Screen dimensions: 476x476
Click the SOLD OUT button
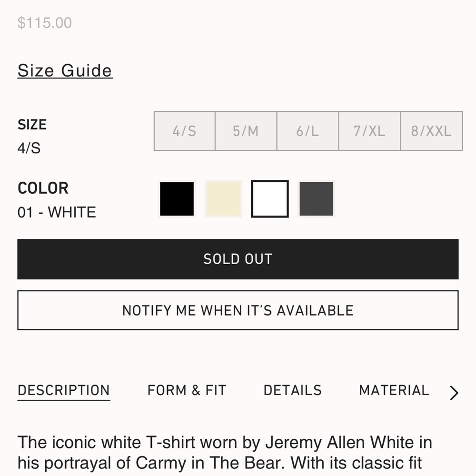(238, 259)
